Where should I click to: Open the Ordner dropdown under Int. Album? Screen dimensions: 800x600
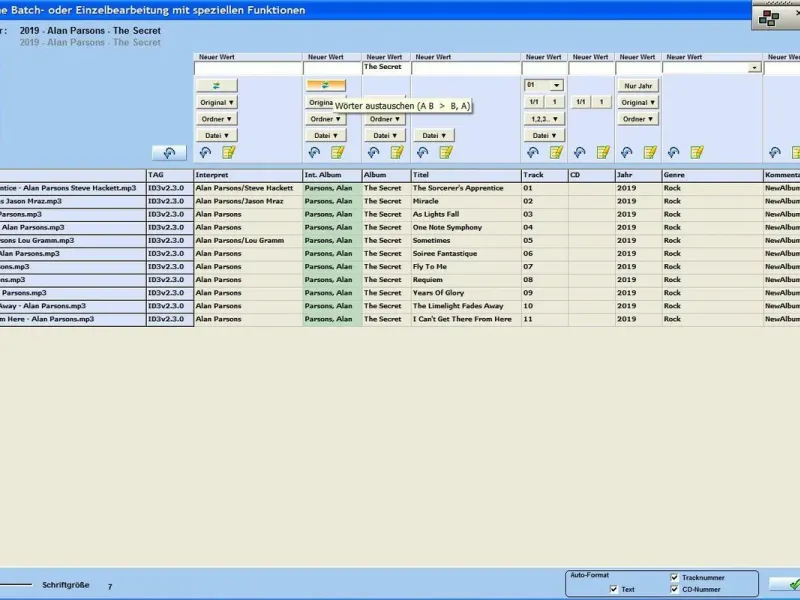[x=326, y=119]
